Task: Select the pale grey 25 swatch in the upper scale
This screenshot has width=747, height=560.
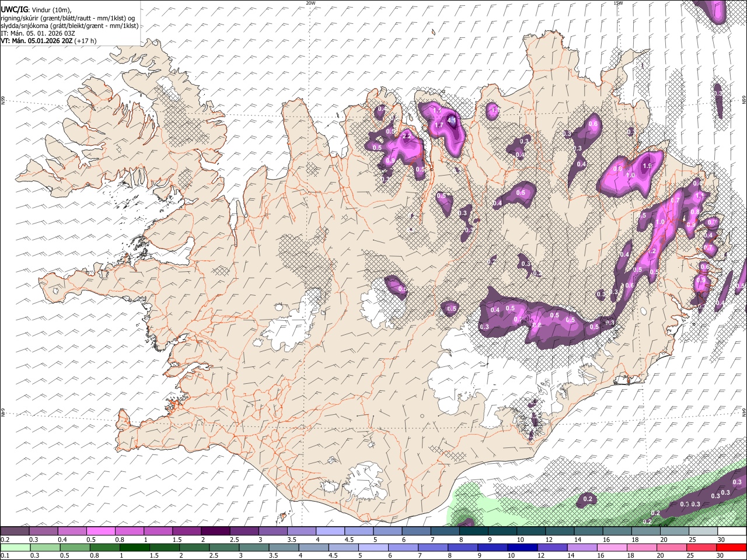Action: (703, 531)
